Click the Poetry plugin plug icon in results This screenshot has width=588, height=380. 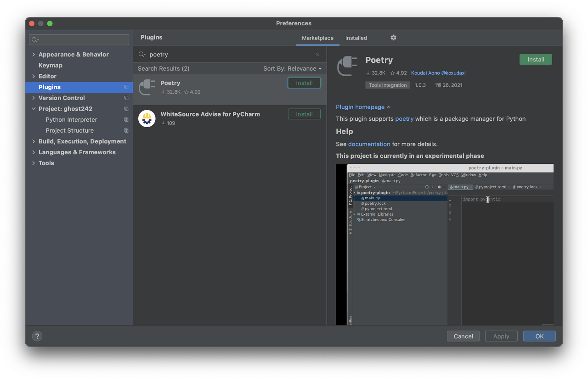point(147,87)
